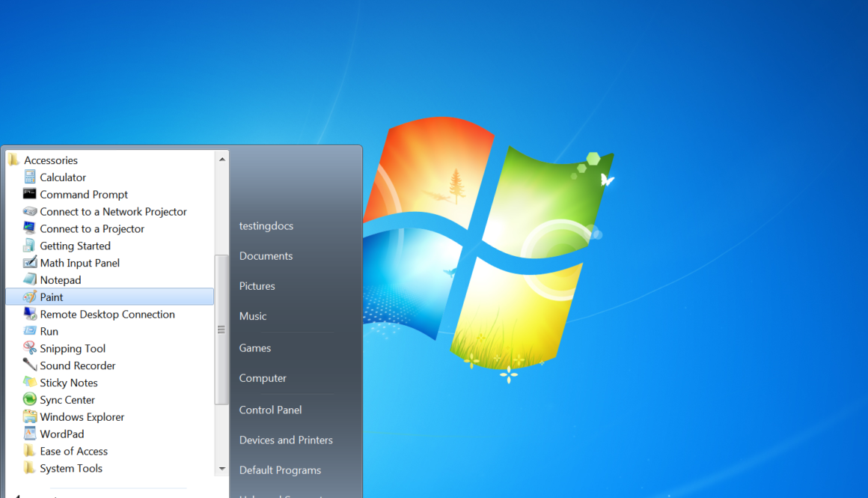
Task: Open Sticky Notes
Action: pyautogui.click(x=67, y=382)
